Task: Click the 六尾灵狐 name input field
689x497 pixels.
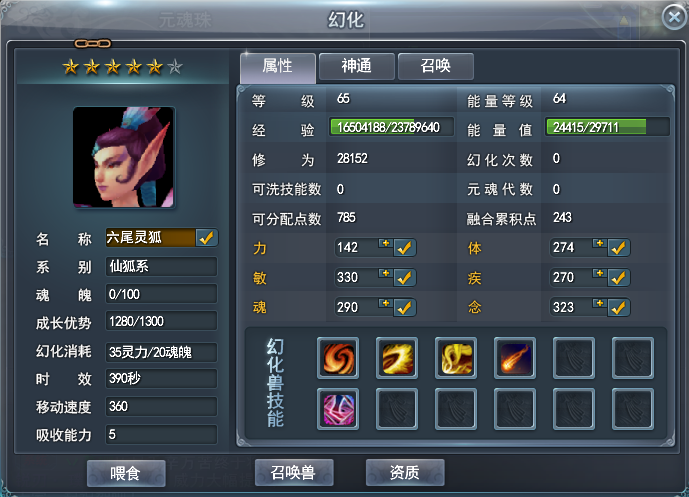Action: coord(150,238)
